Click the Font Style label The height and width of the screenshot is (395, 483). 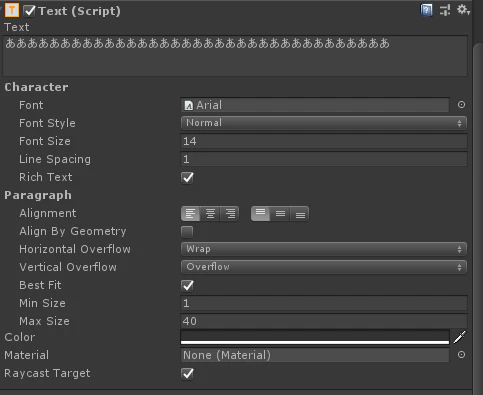[47, 123]
